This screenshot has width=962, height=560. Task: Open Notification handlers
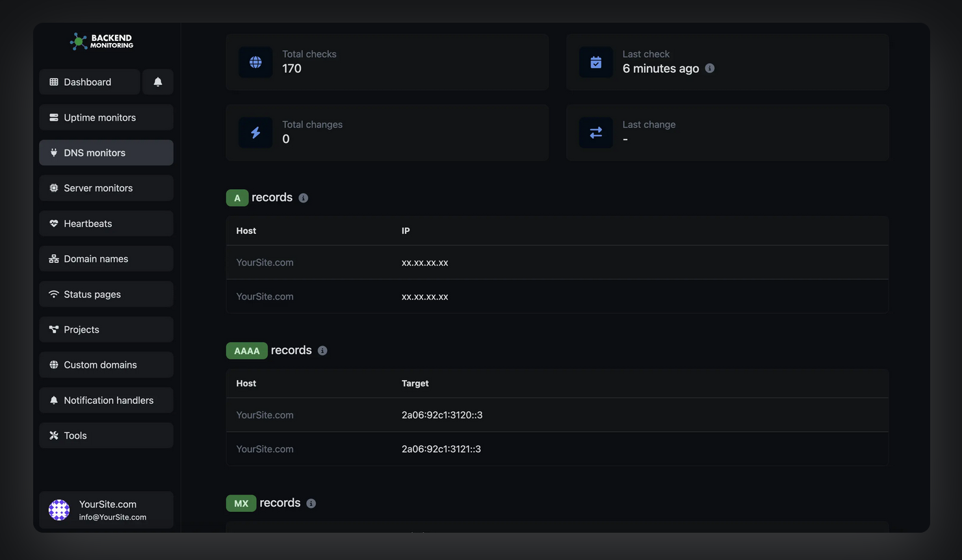[106, 400]
